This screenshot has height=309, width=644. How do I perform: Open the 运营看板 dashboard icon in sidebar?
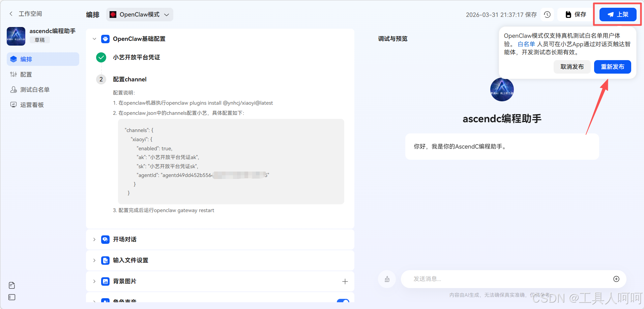[x=13, y=104]
